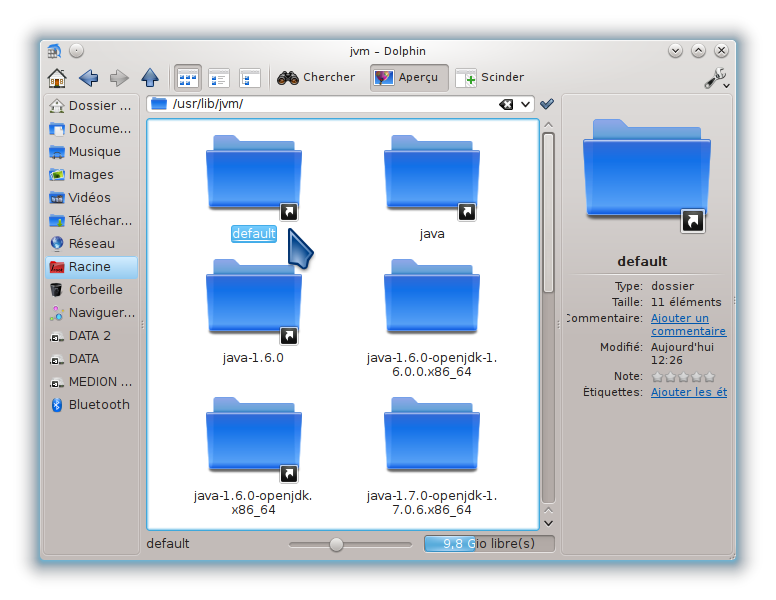Viewport: 776px width, 600px height.
Task: Toggle the Aperçu preview button
Action: [409, 77]
